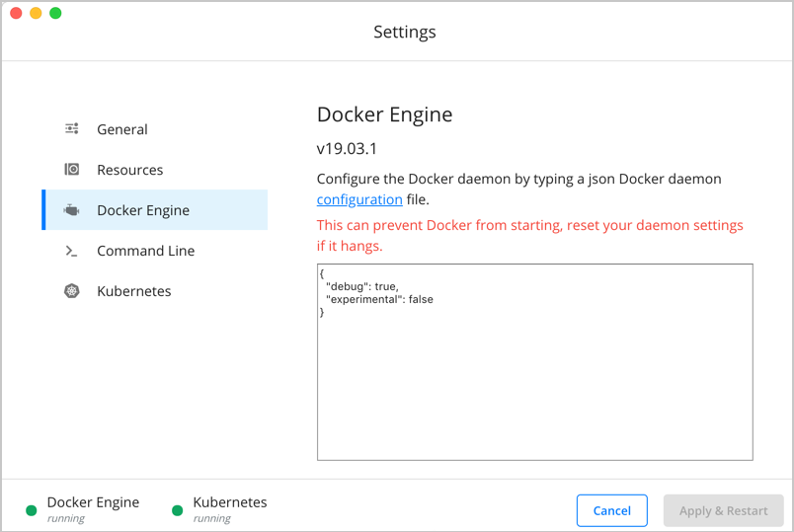This screenshot has width=794, height=532.
Task: Click the Docker Engine whale icon
Action: (72, 210)
